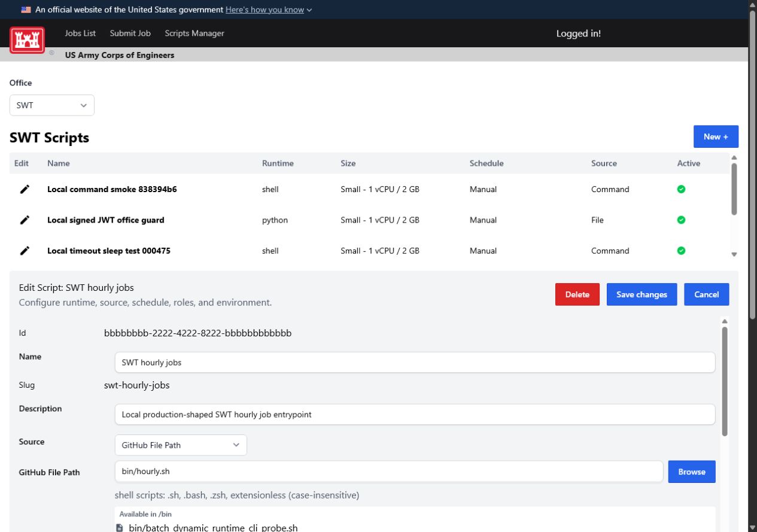The height and width of the screenshot is (532, 757).
Task: Click the Local command smoke 838394b6 name
Action: [x=112, y=189]
